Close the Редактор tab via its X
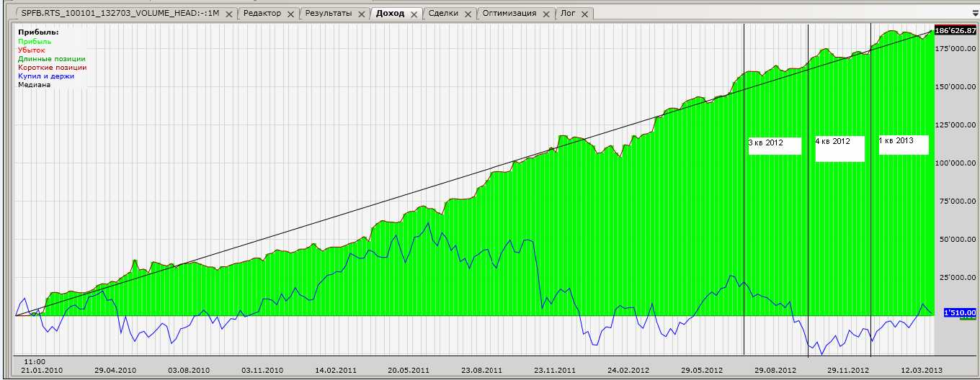 [x=290, y=14]
